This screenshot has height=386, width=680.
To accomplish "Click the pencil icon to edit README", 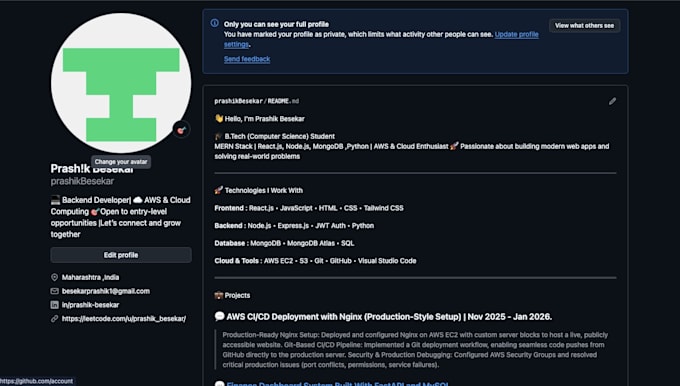I will point(612,101).
